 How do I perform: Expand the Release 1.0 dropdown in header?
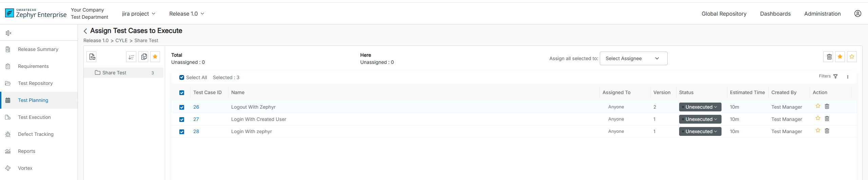coord(186,14)
